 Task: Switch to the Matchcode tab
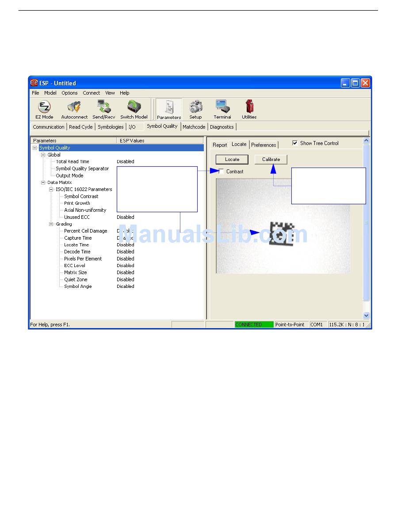click(194, 127)
